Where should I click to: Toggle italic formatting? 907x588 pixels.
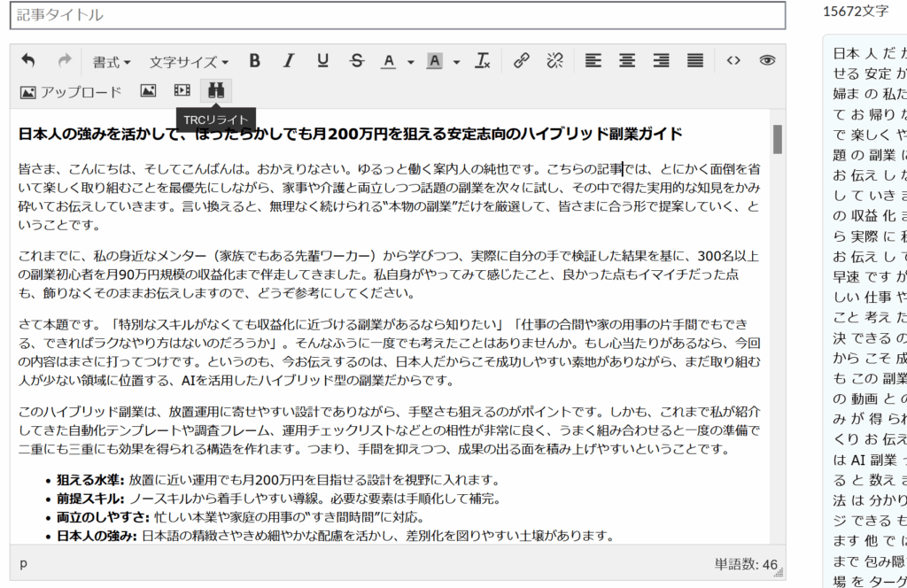pyautogui.click(x=288, y=61)
